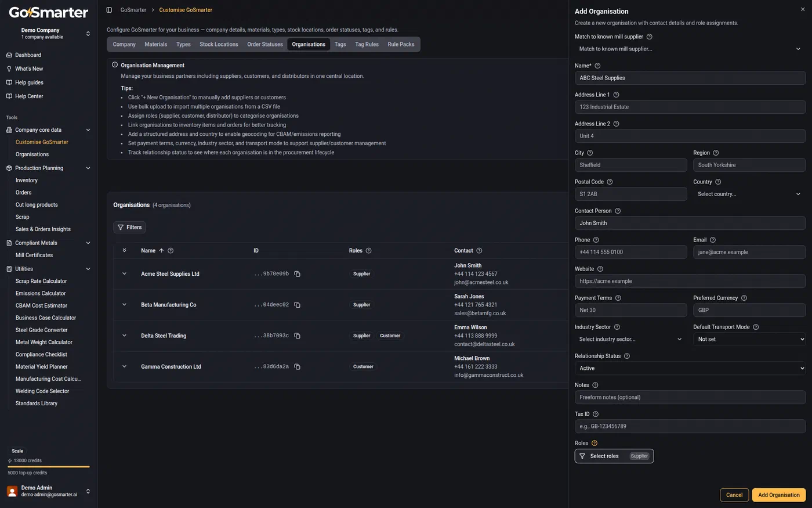The image size is (812, 508).
Task: Open Dashboard from the sidebar
Action: (28, 55)
